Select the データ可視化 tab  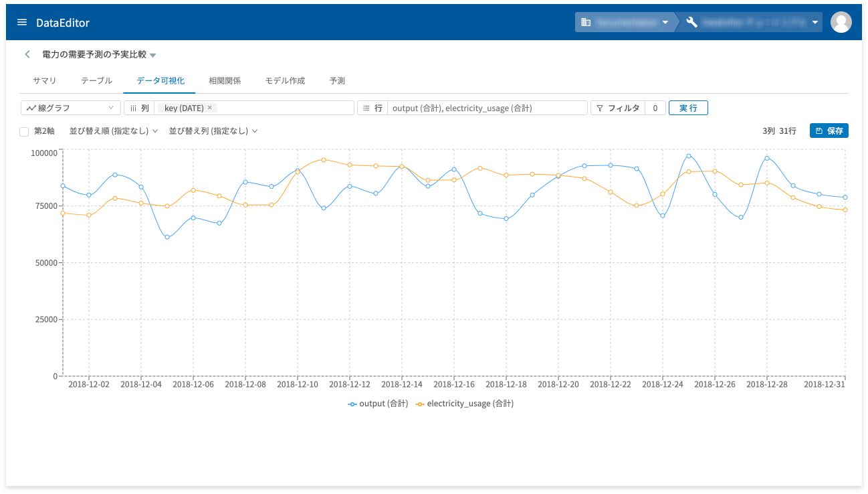(160, 80)
